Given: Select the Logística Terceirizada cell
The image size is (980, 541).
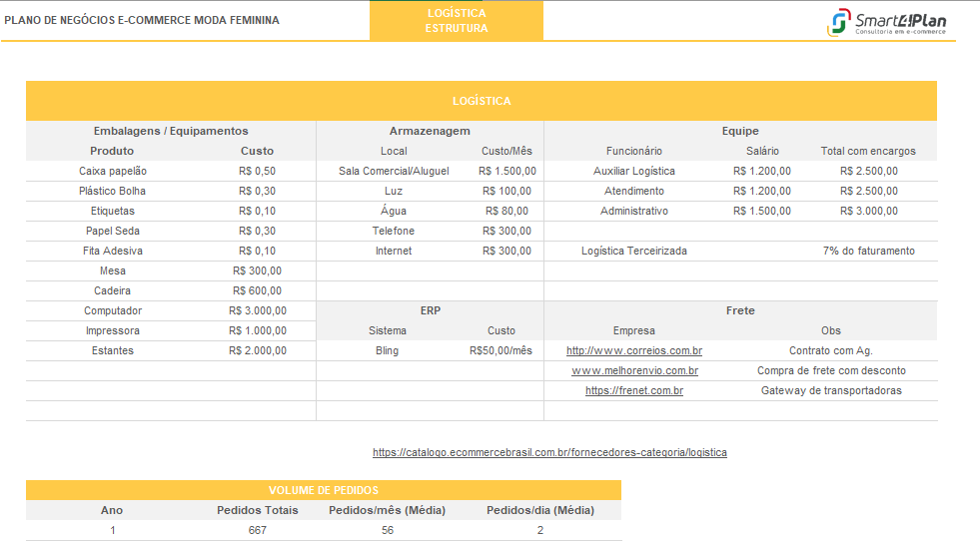Looking at the screenshot, I should tap(633, 252).
